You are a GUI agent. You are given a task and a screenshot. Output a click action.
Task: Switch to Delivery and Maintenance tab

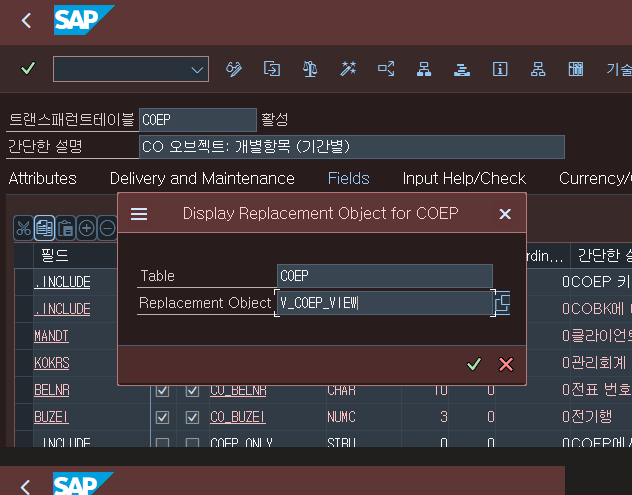pyautogui.click(x=202, y=178)
